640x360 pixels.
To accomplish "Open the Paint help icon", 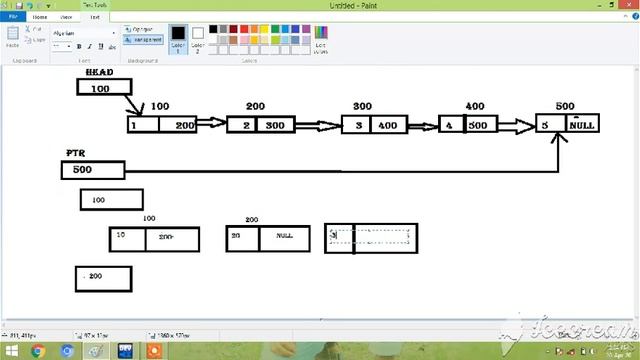I will [x=636, y=16].
